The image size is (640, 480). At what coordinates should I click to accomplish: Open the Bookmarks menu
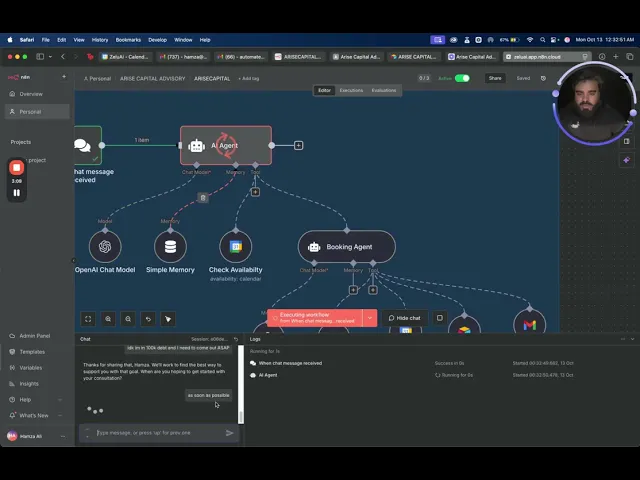(x=128, y=40)
